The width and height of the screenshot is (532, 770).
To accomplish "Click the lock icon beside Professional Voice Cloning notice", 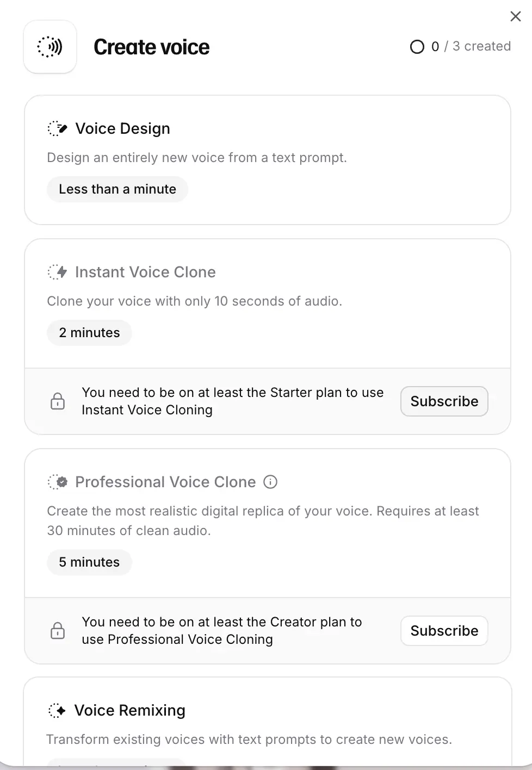I will (58, 631).
